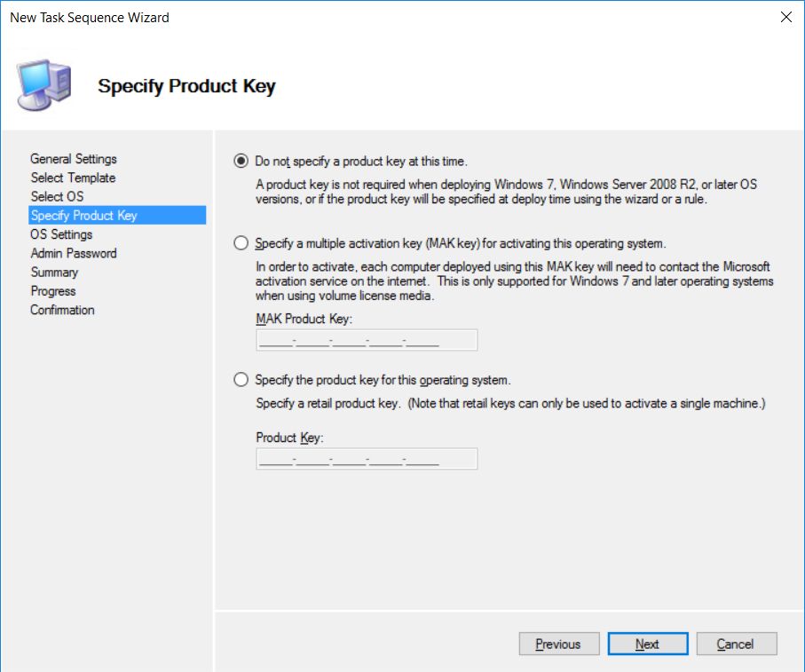Click into the MAK Product Key field
805x672 pixels.
tap(367, 340)
